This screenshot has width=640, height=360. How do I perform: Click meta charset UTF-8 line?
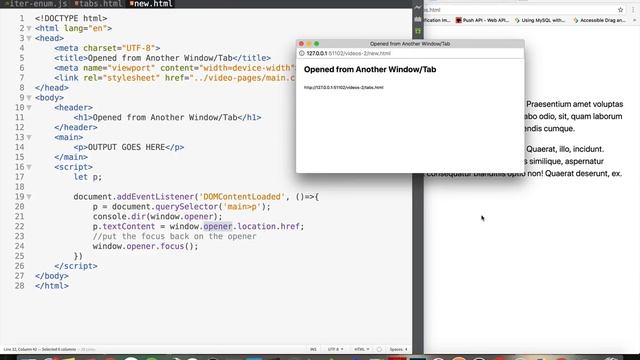tap(107, 48)
